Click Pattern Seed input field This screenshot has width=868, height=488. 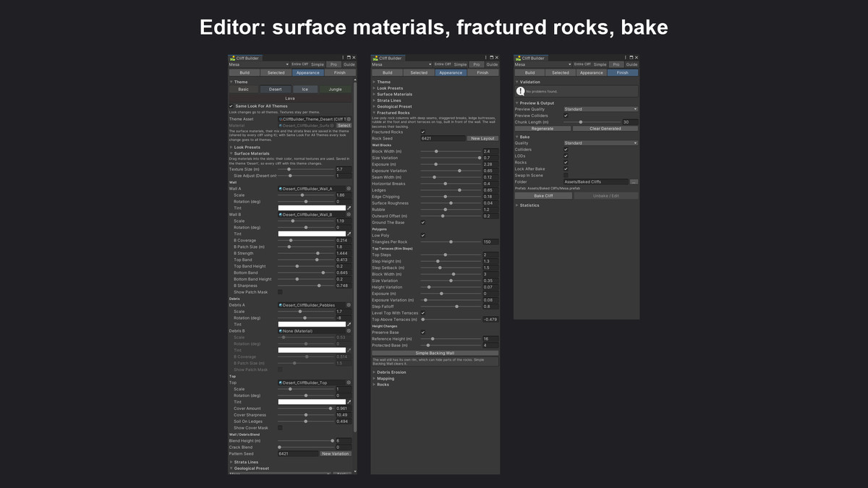point(298,454)
